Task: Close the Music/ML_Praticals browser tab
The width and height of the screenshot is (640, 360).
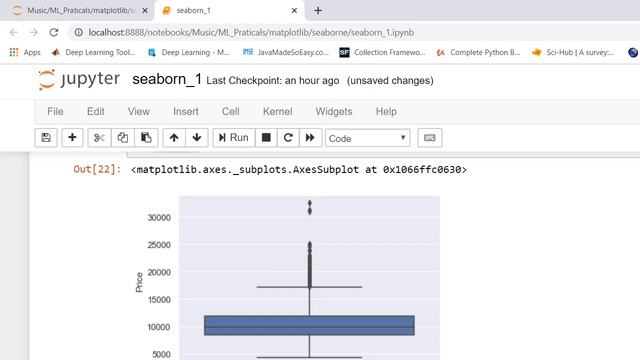Action: 144,11
